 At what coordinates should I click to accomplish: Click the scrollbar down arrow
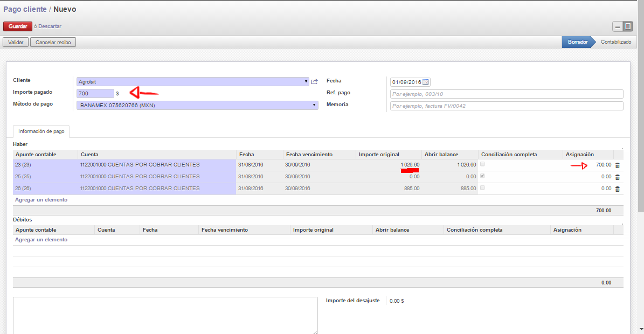(x=641, y=330)
